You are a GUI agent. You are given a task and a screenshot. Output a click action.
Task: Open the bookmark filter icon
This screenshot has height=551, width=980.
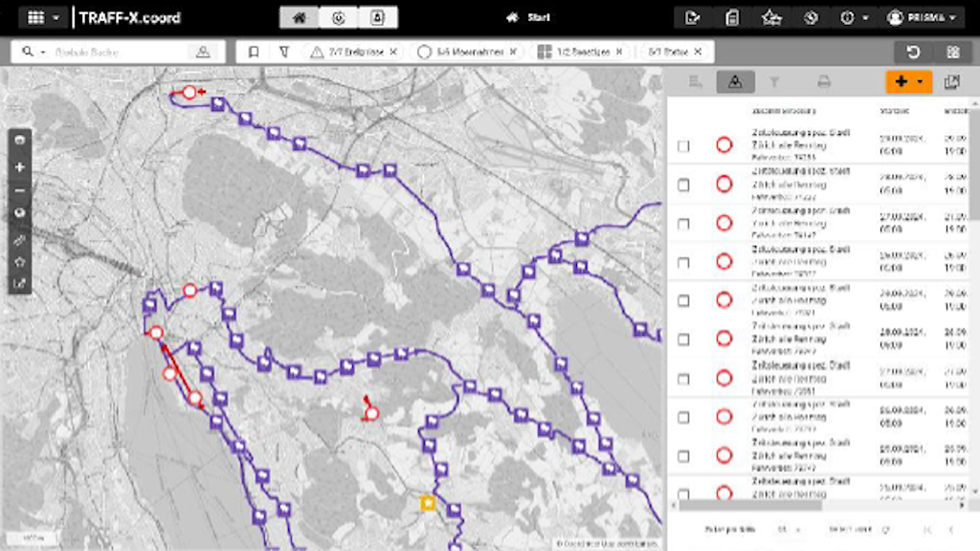(253, 52)
